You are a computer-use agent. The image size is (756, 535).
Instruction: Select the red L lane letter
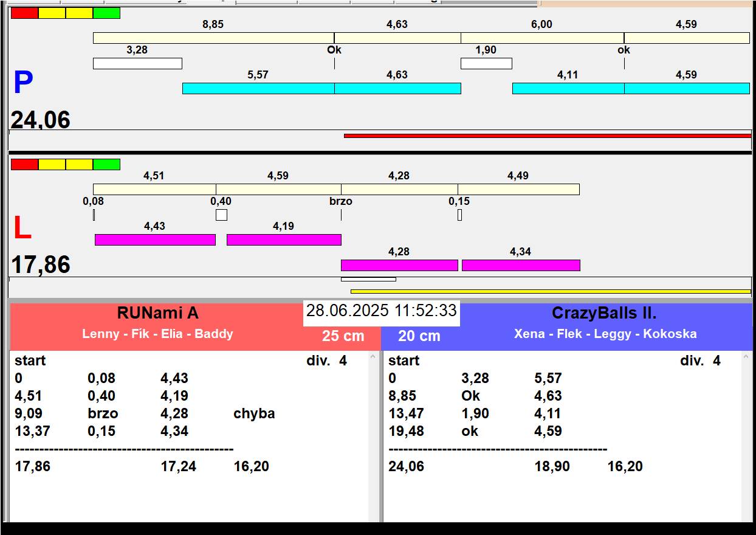pyautogui.click(x=22, y=229)
